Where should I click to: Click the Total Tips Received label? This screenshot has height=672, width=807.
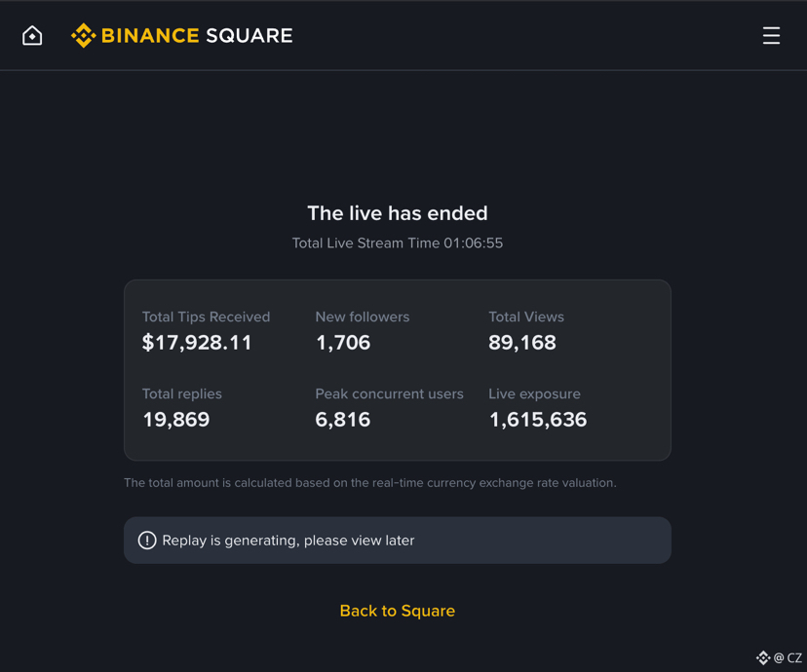[x=206, y=317]
